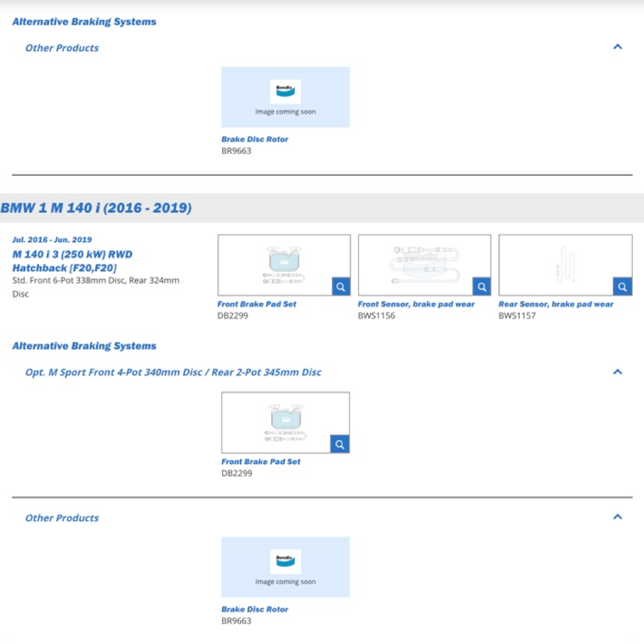This screenshot has height=644, width=644.
Task: Select the top Alternative Braking Systems heading
Action: (84, 22)
